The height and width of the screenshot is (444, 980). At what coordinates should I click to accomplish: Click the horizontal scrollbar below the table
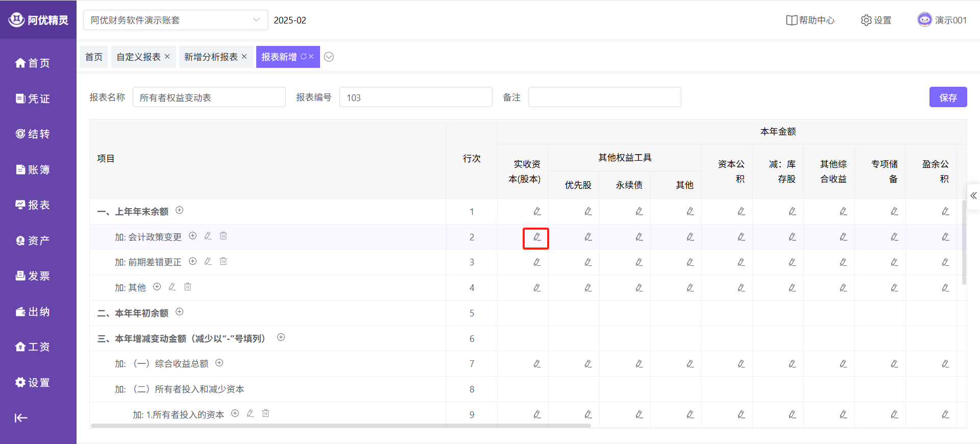[340, 425]
